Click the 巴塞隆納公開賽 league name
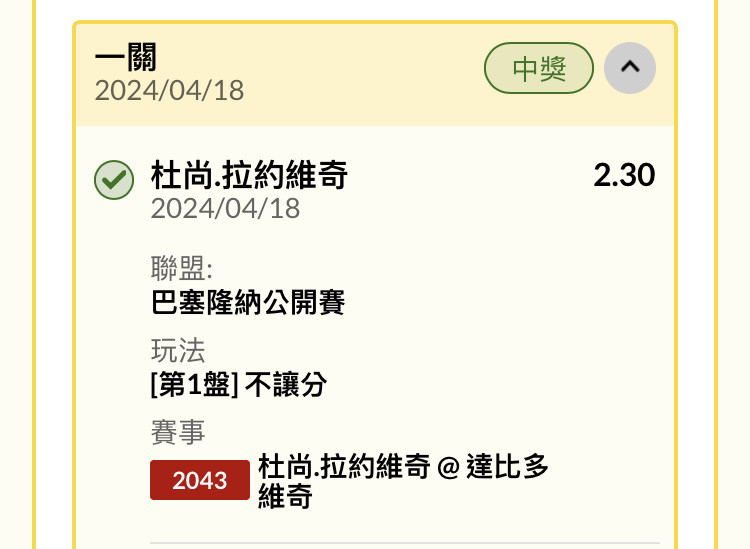This screenshot has height=549, width=750. pyautogui.click(x=248, y=302)
